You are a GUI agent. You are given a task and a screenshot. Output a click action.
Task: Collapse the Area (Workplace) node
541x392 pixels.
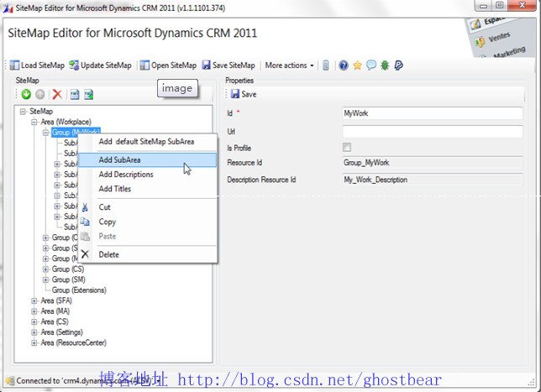34,122
